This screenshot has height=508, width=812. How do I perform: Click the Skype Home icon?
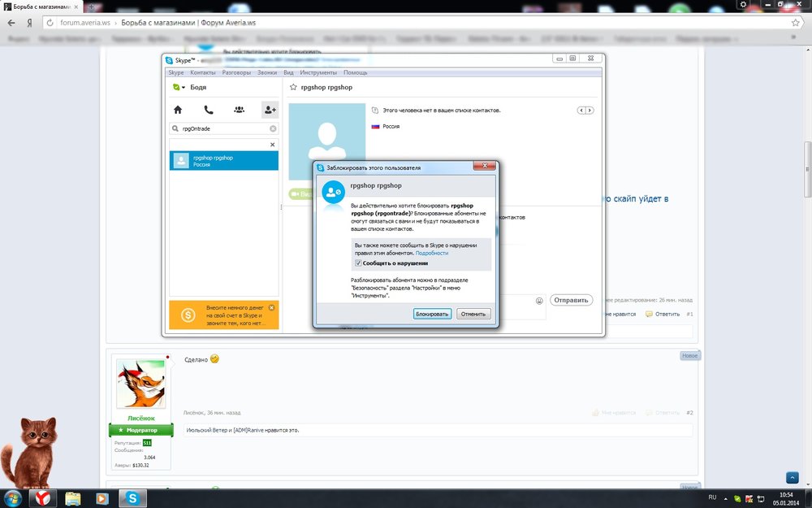click(x=178, y=109)
